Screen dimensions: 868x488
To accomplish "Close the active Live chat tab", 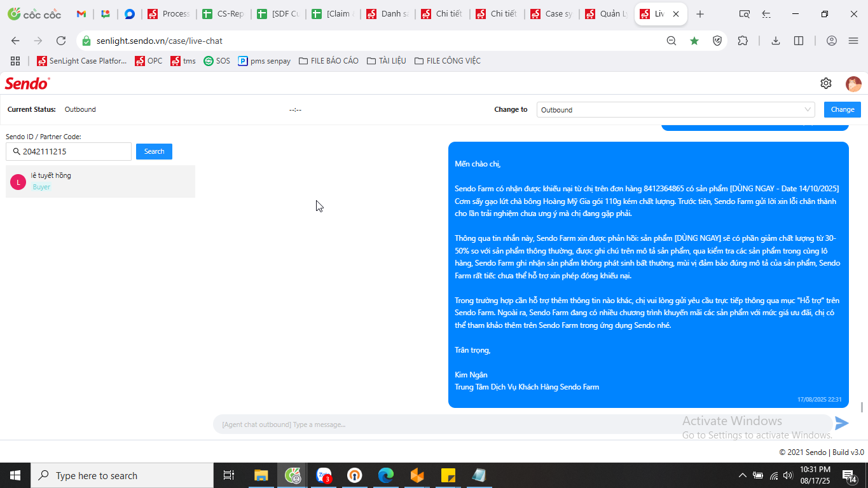I will click(676, 14).
